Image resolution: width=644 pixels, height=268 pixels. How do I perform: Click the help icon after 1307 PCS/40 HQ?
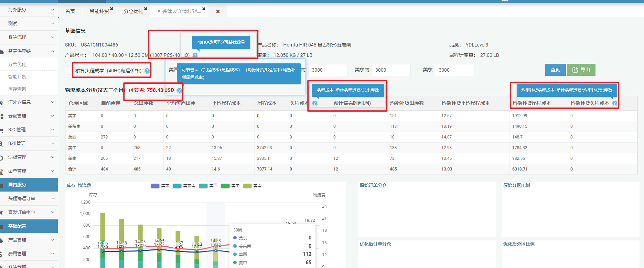click(x=195, y=55)
